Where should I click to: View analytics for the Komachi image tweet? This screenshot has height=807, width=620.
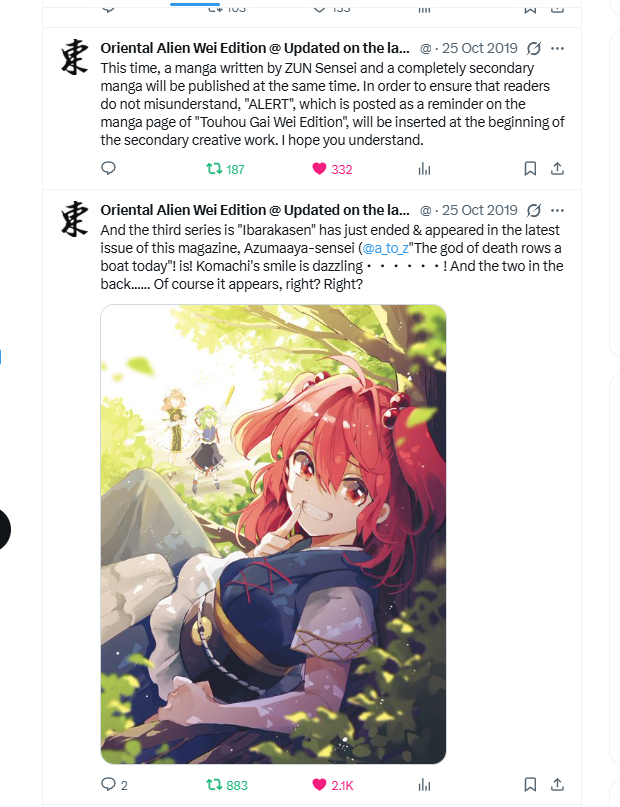click(424, 785)
